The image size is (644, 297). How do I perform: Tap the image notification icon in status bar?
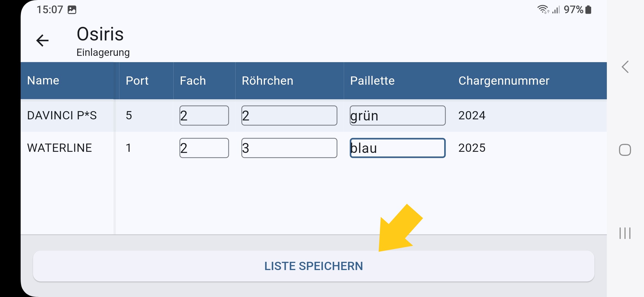pyautogui.click(x=72, y=10)
